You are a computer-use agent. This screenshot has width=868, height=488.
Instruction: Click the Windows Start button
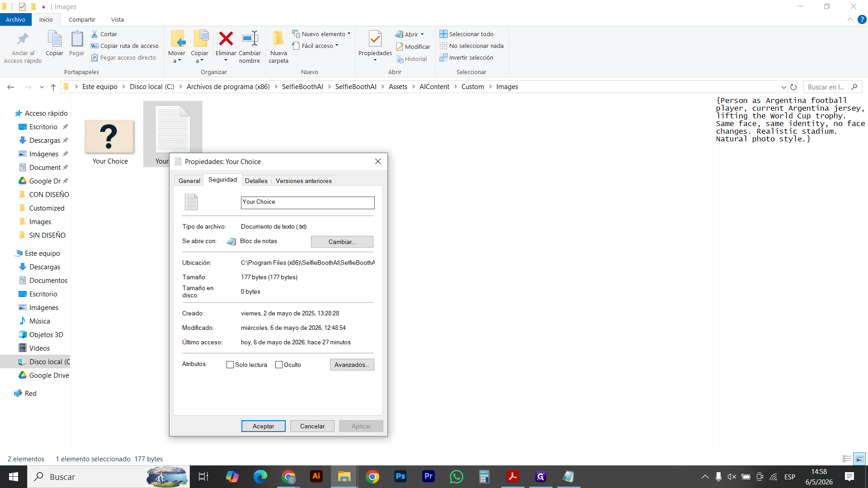pos(14,476)
